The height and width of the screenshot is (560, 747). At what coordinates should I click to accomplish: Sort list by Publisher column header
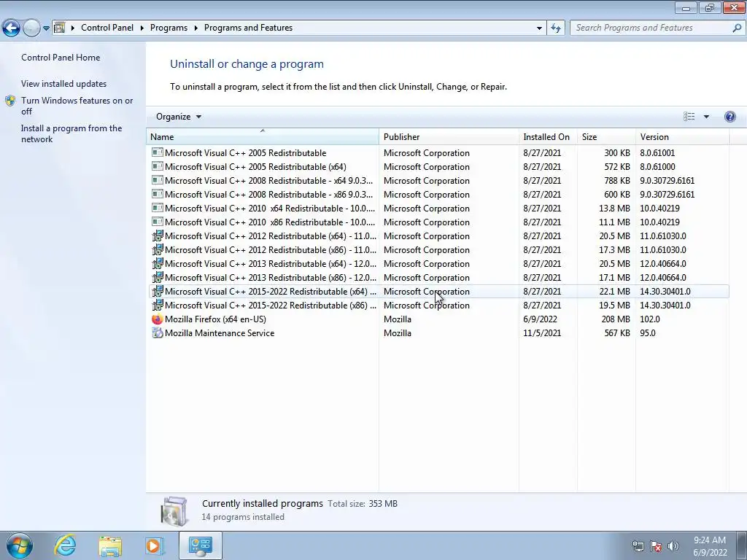pos(449,136)
